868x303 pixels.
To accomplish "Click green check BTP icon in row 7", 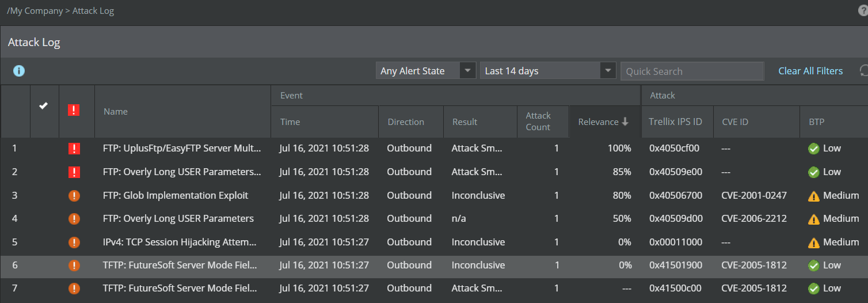I will tap(813, 288).
